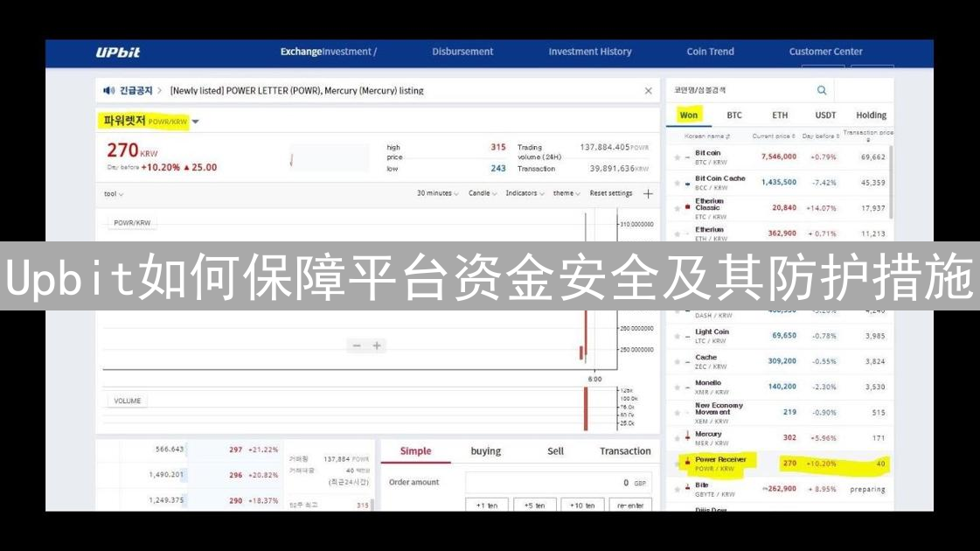Sort list by Korean name column
Image resolution: width=980 pixels, height=551 pixels.
pos(707,136)
